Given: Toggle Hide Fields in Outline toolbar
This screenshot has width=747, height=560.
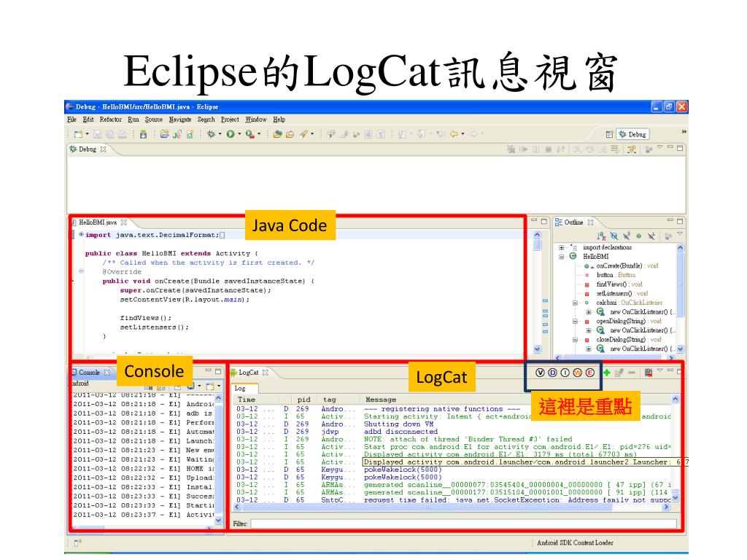Looking at the screenshot, I should [614, 236].
